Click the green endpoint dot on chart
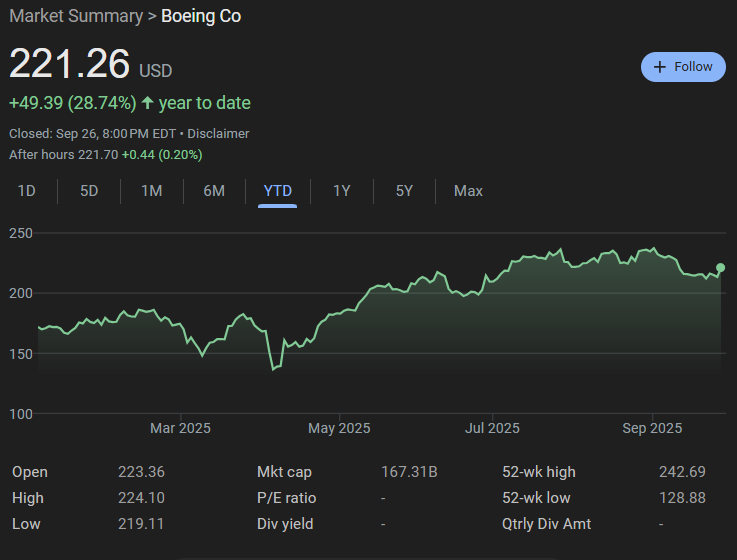The width and height of the screenshot is (737, 560). pos(721,268)
